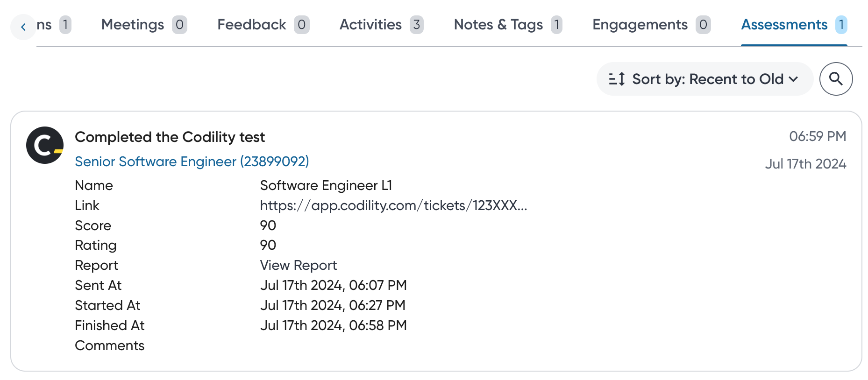
Task: Click the Codility logo avatar
Action: [45, 145]
